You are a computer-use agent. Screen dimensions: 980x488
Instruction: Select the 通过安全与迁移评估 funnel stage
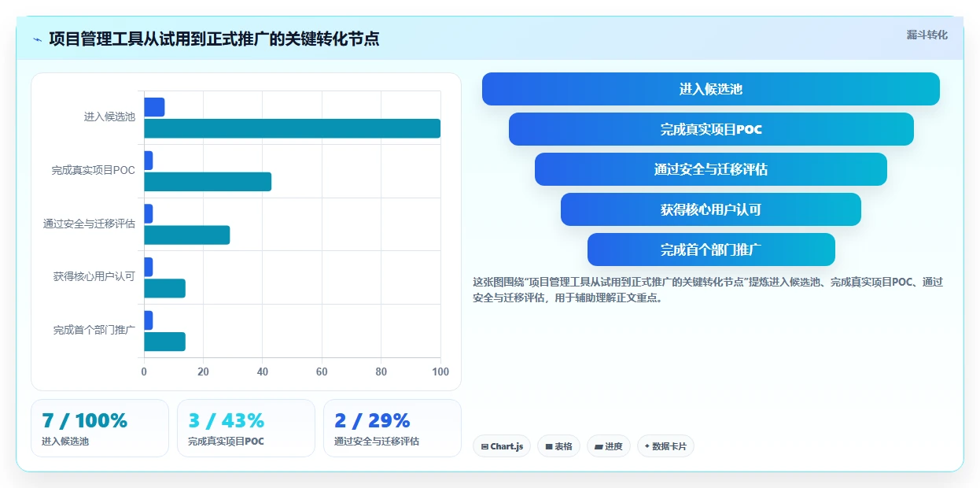pyautogui.click(x=711, y=169)
